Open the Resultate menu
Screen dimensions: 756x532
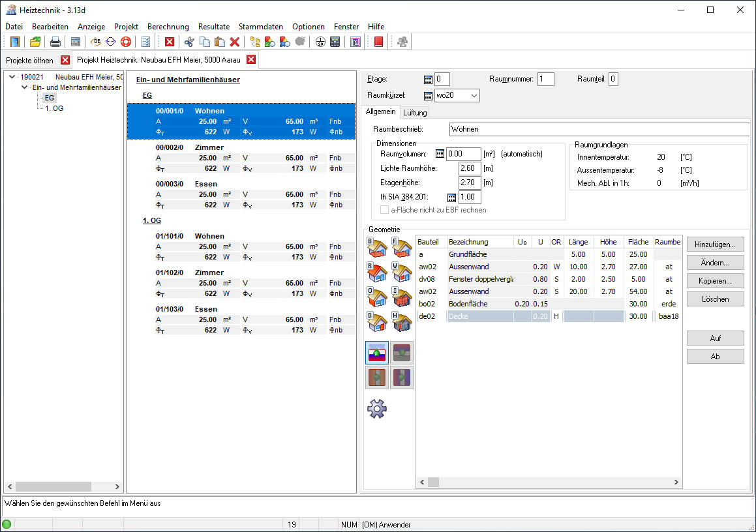(214, 27)
